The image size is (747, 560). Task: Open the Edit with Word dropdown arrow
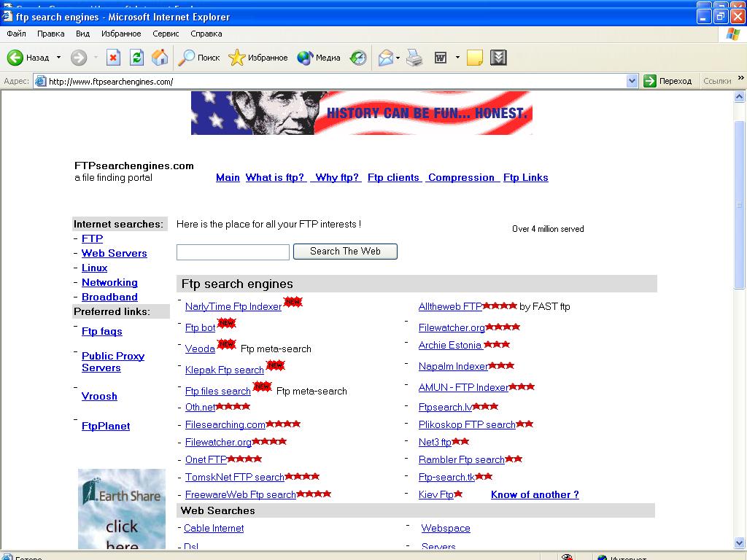click(x=457, y=58)
